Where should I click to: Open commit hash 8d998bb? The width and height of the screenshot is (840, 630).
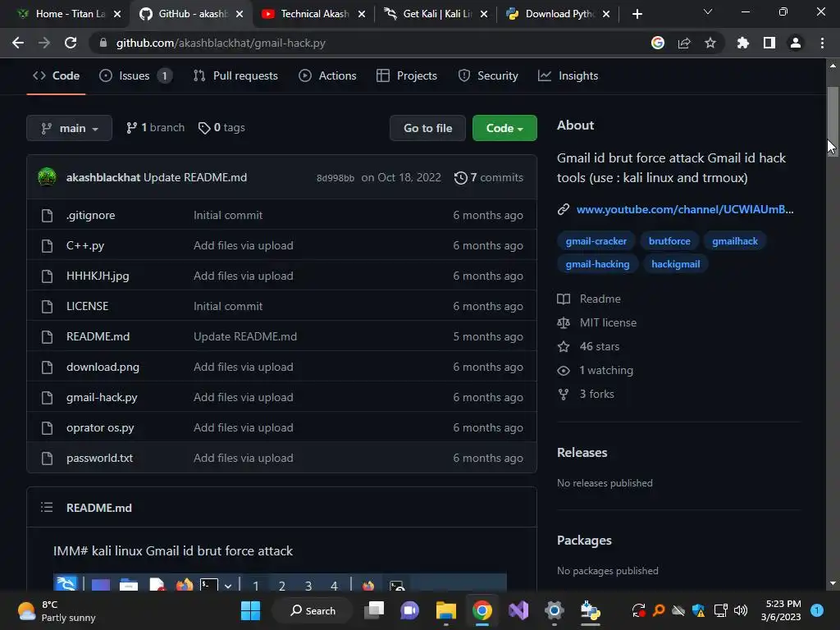(x=336, y=178)
